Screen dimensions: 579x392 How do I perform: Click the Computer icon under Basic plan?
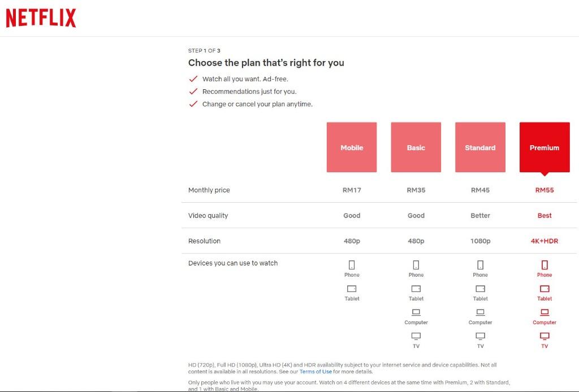pyautogui.click(x=416, y=312)
